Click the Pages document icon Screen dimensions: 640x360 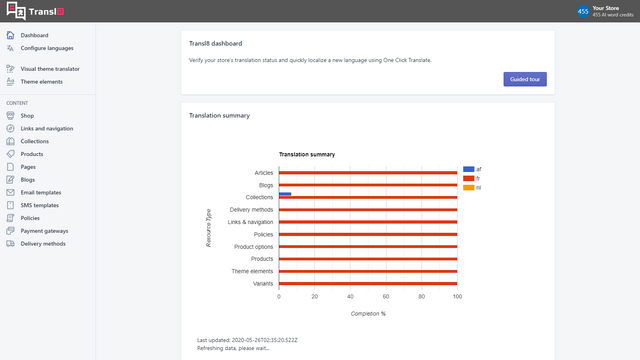pyautogui.click(x=10, y=167)
